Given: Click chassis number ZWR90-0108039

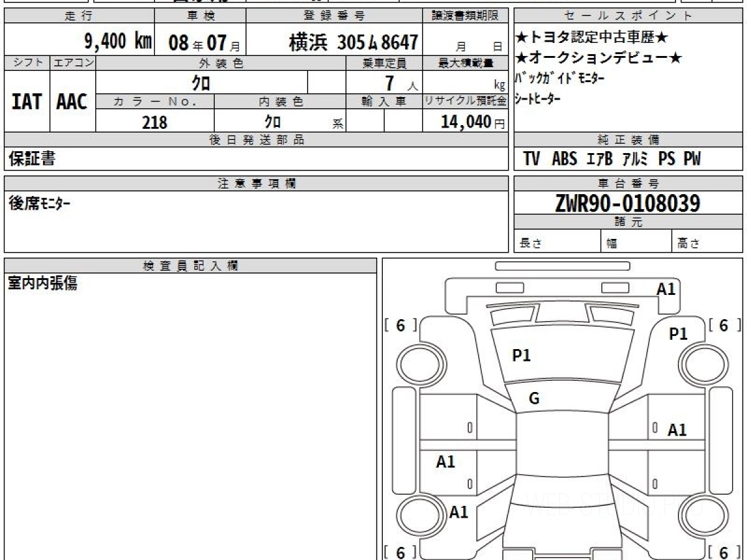Looking at the screenshot, I should click(627, 203).
